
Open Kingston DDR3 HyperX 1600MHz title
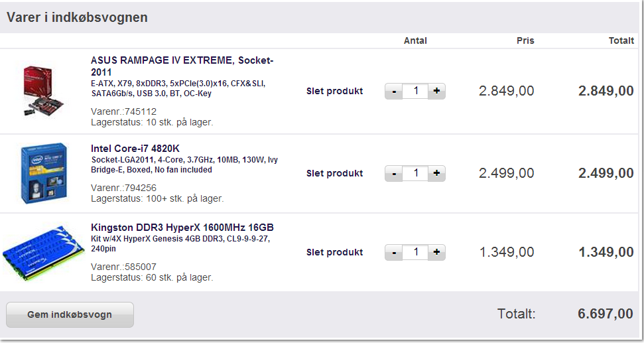coord(182,227)
